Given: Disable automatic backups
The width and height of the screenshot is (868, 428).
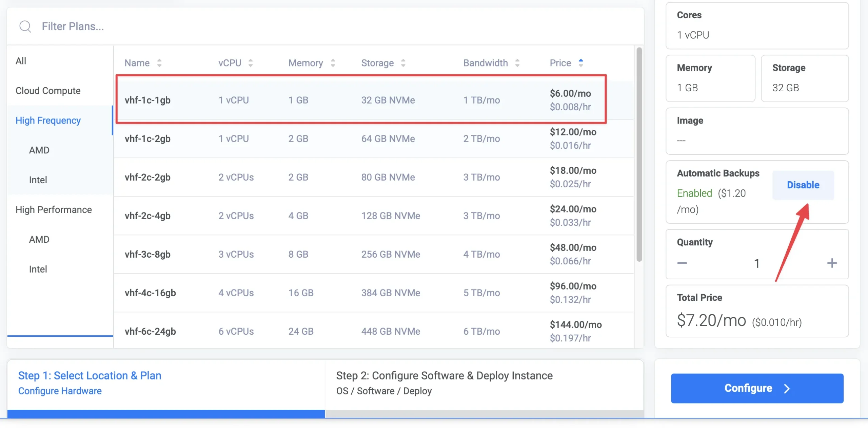Looking at the screenshot, I should coord(803,185).
